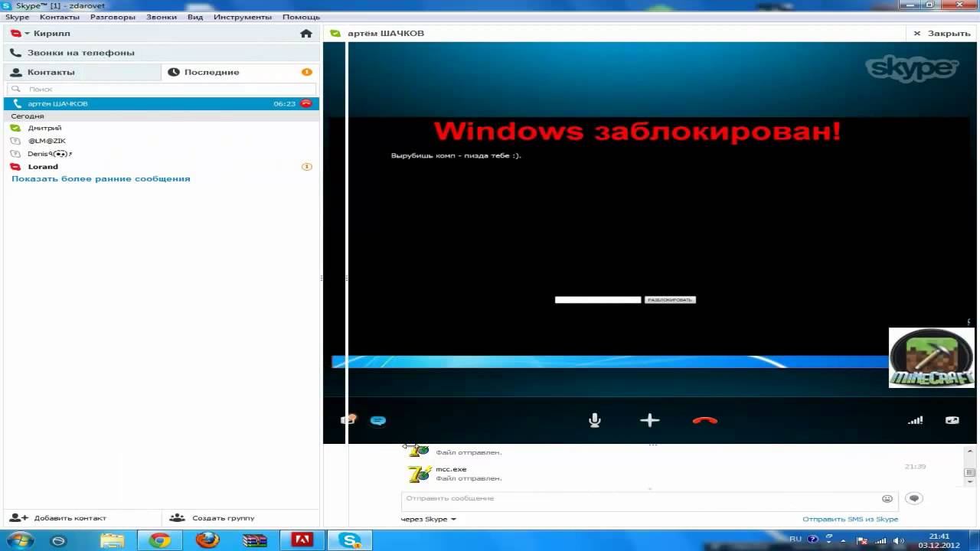Click Закрыть to close the conversation
Image resolution: width=980 pixels, height=551 pixels.
942,34
